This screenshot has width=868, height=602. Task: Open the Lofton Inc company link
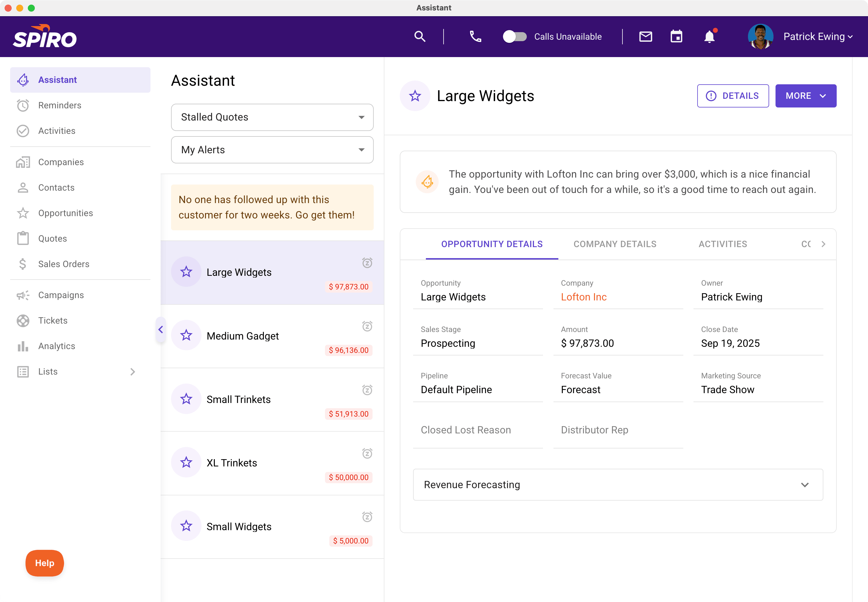coord(583,297)
